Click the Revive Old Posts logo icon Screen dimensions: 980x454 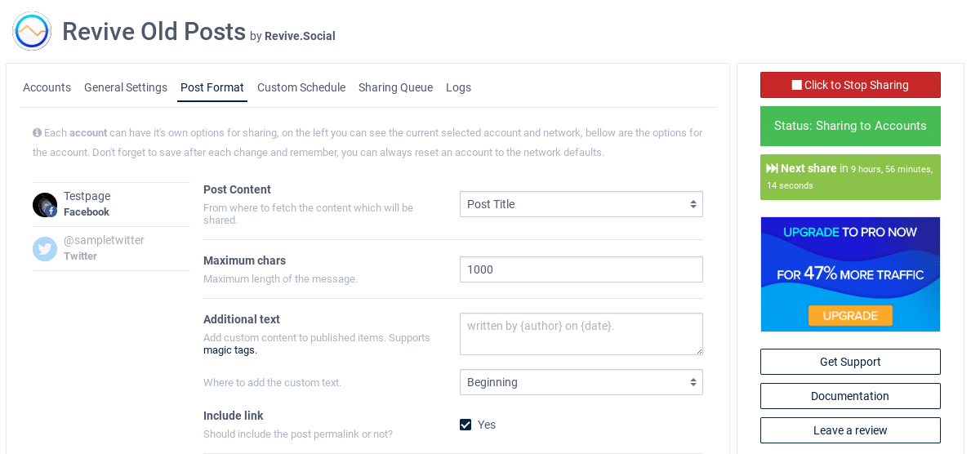[x=32, y=32]
